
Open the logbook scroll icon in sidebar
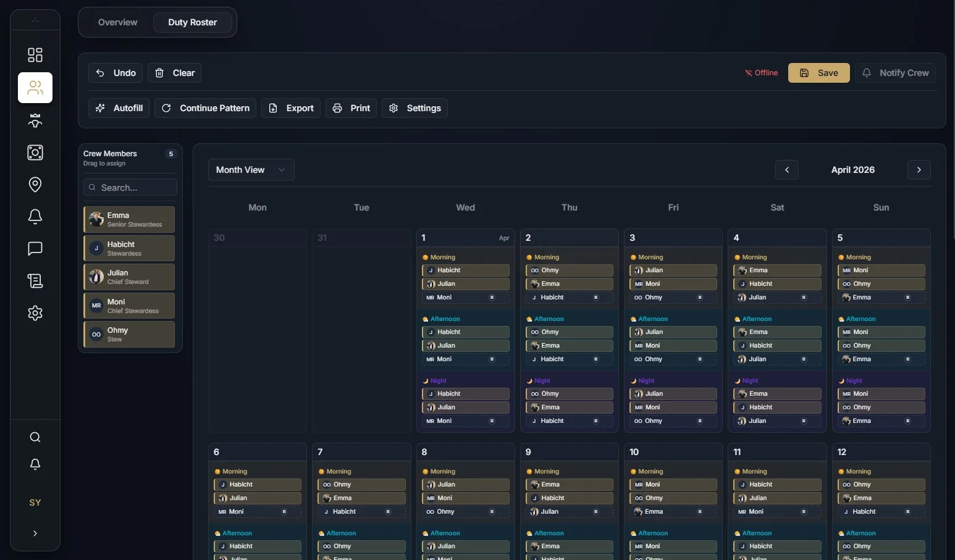coord(35,281)
